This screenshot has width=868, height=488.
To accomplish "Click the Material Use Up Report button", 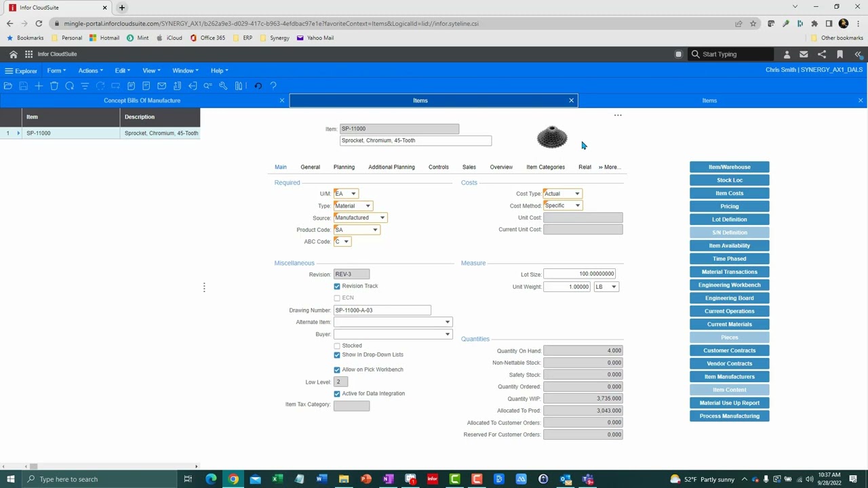I will coord(730,403).
